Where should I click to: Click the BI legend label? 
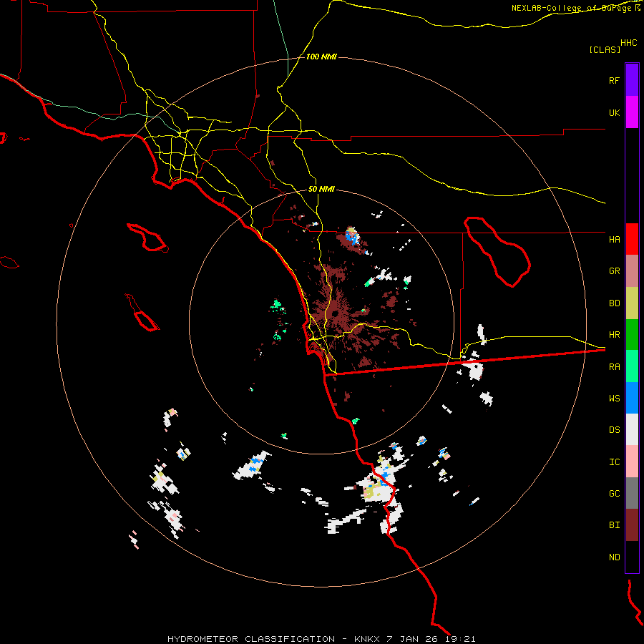[x=614, y=525]
